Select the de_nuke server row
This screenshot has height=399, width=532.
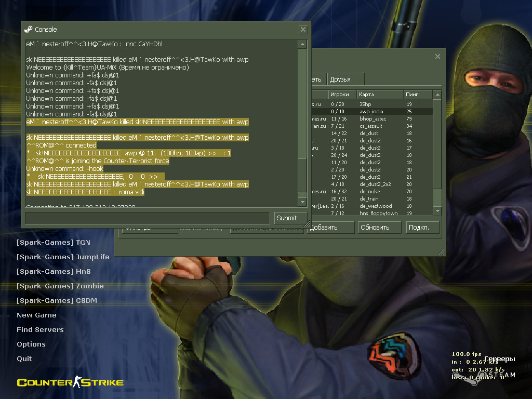point(372,191)
